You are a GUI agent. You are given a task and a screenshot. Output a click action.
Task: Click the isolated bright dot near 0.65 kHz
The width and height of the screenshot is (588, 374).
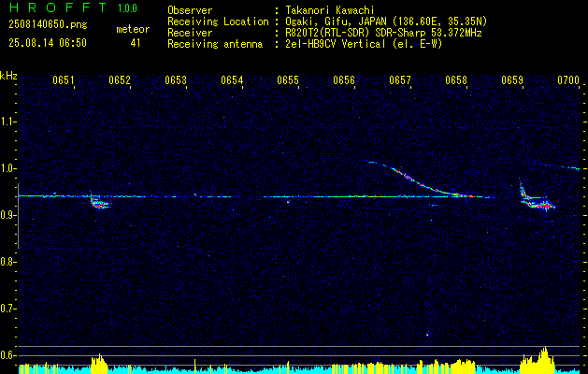(427, 335)
